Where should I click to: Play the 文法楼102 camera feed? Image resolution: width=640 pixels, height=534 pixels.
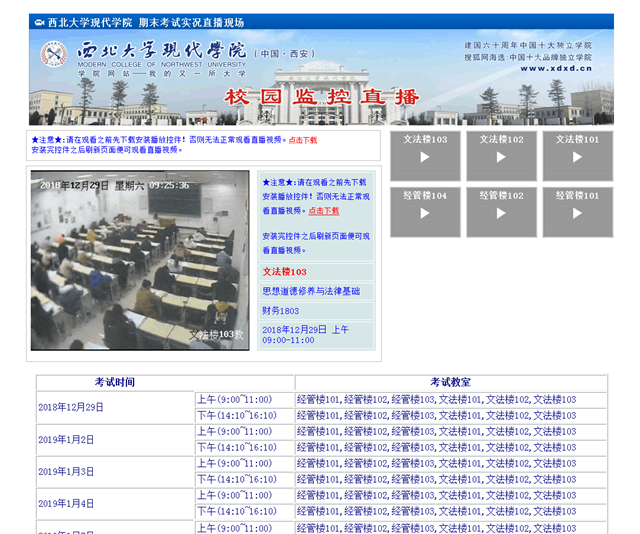coord(501,156)
